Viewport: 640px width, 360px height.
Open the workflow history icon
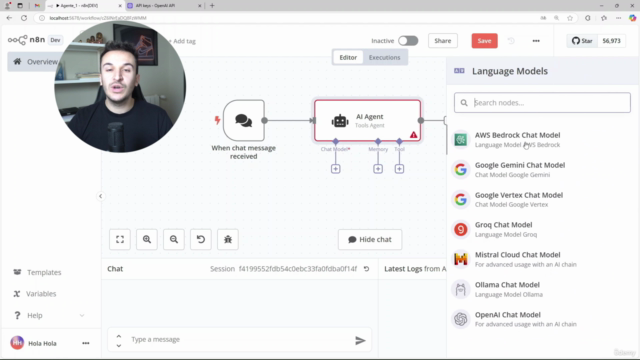click(511, 41)
